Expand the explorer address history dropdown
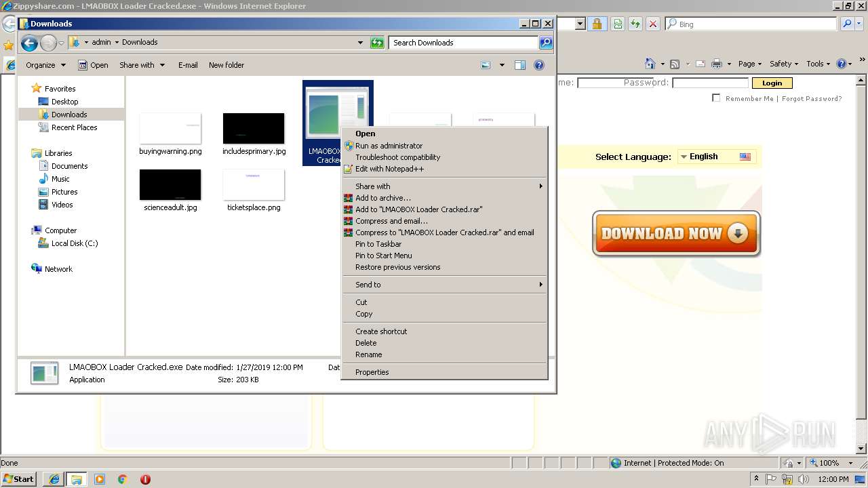Image resolution: width=868 pixels, height=488 pixels. (360, 43)
